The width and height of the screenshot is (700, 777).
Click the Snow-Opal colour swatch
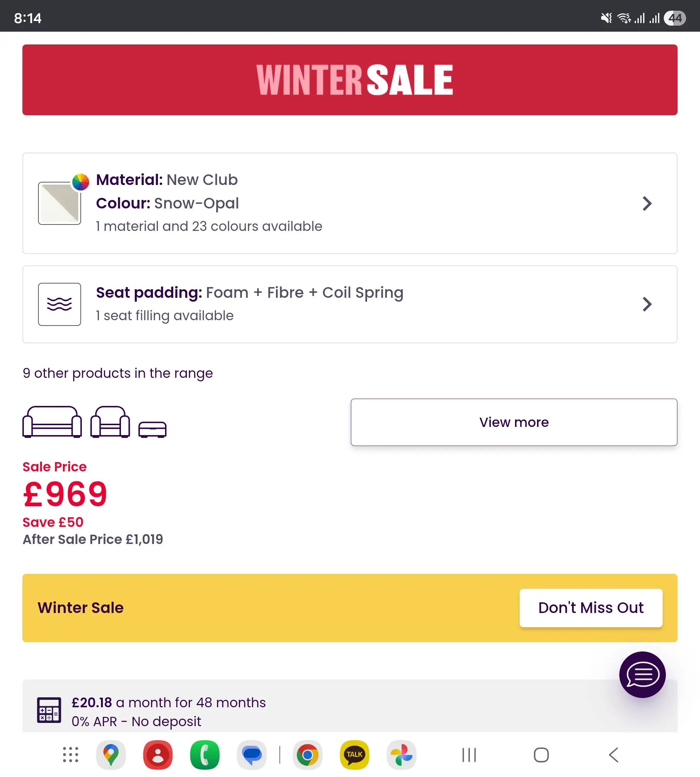point(60,203)
